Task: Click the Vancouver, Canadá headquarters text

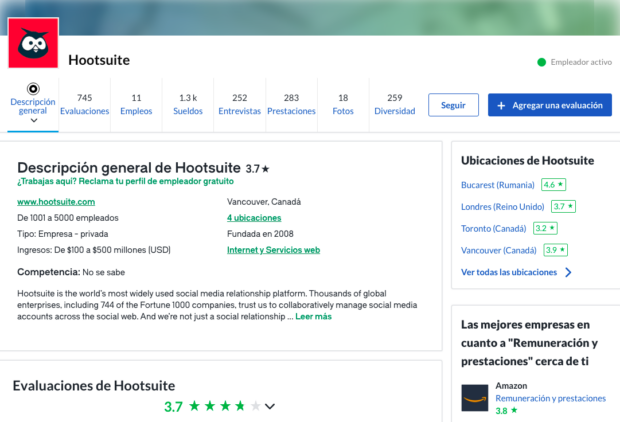Action: (264, 202)
